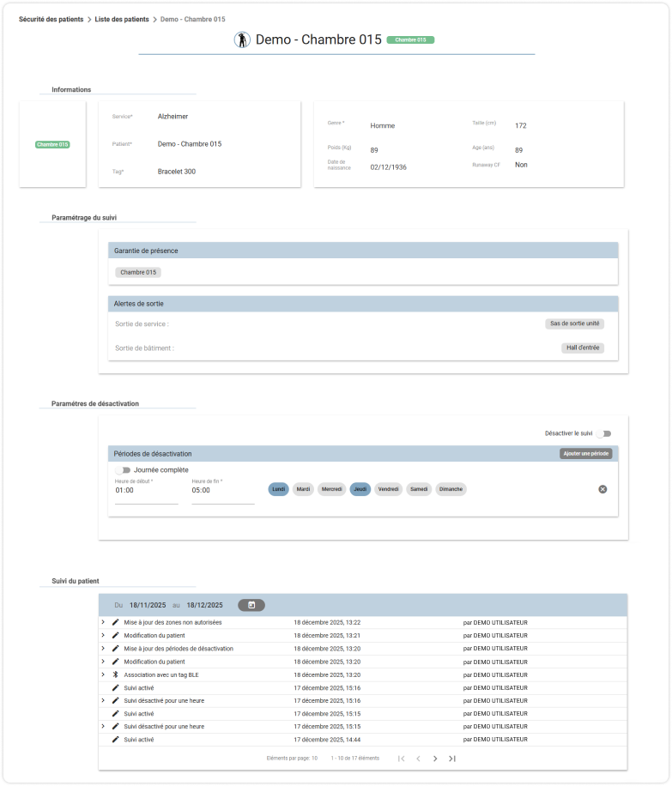The height and width of the screenshot is (786, 672).
Task: Toggle Dimanche day chip
Action: pyautogui.click(x=451, y=489)
